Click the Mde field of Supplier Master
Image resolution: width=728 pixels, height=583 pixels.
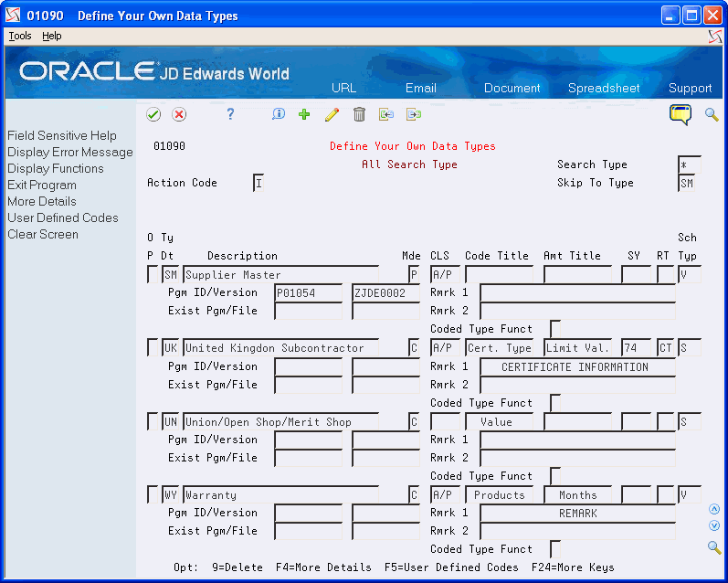click(414, 274)
